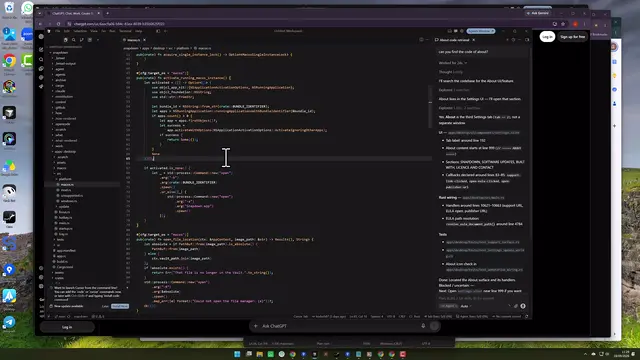The height and width of the screenshot is (360, 640).
Task: Open the Selection menu in Cursor
Action: [x=80, y=31]
